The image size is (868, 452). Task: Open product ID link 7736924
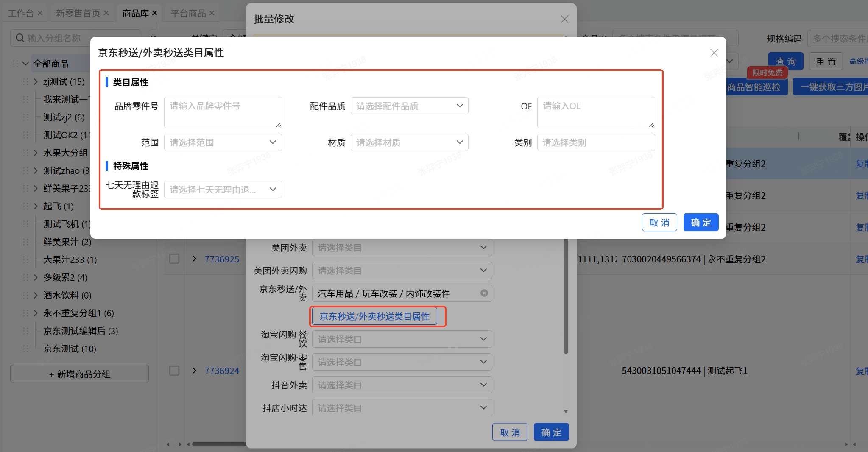tap(222, 371)
